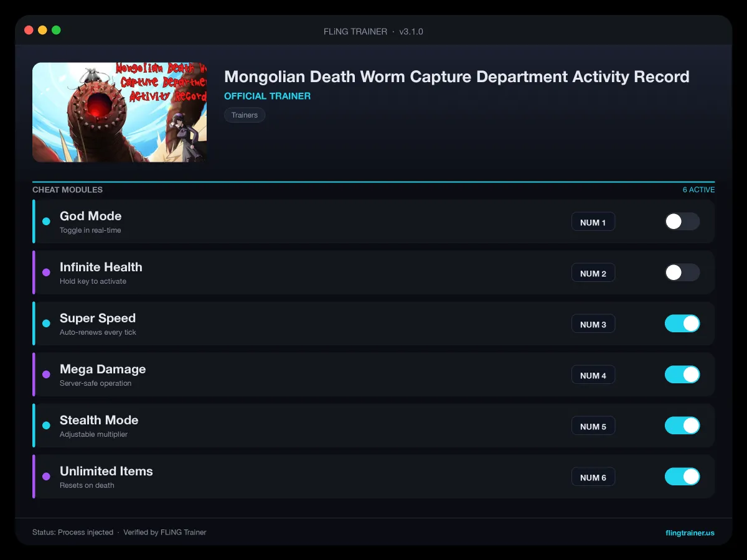Select the God Mode title text
The image size is (747, 560).
tap(90, 216)
